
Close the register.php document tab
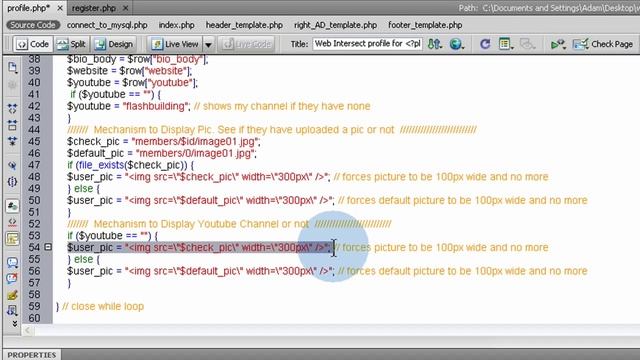point(125,8)
